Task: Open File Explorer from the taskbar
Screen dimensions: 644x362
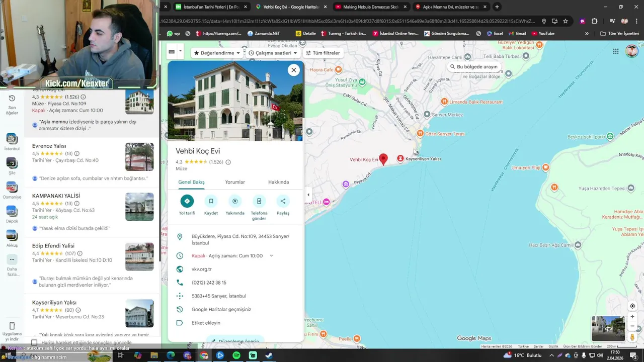Action: click(154, 355)
